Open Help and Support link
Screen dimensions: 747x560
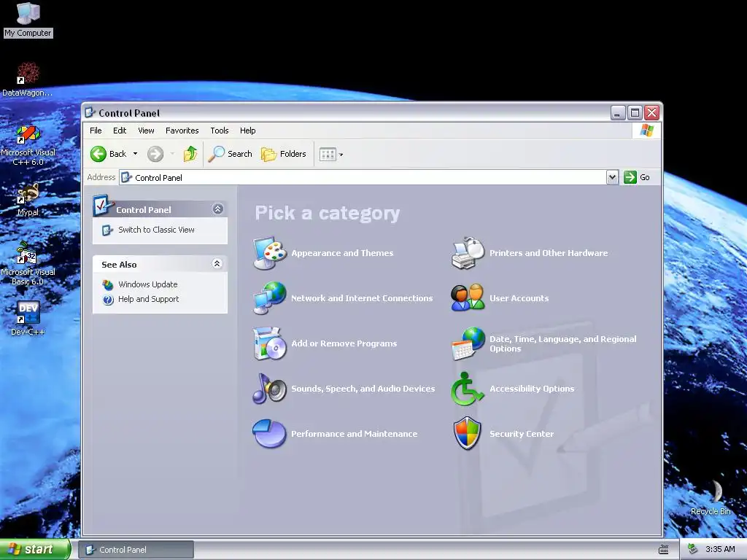pos(149,299)
